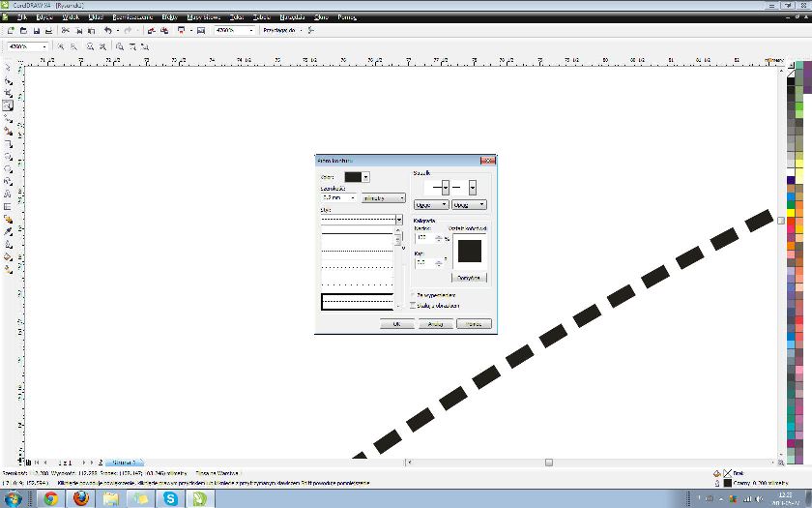Open Firefox from the Windows taskbar
The height and width of the screenshot is (508, 812).
click(81, 498)
